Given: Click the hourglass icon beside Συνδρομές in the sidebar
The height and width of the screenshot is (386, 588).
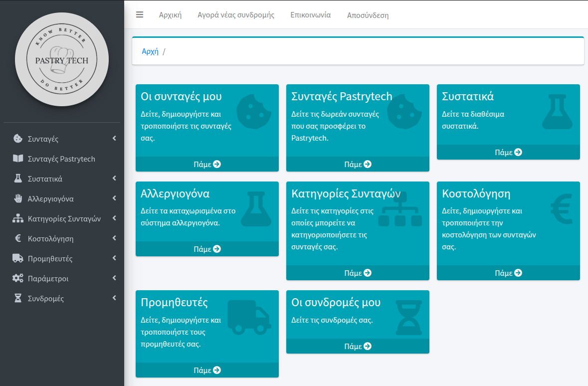Looking at the screenshot, I should (17, 298).
